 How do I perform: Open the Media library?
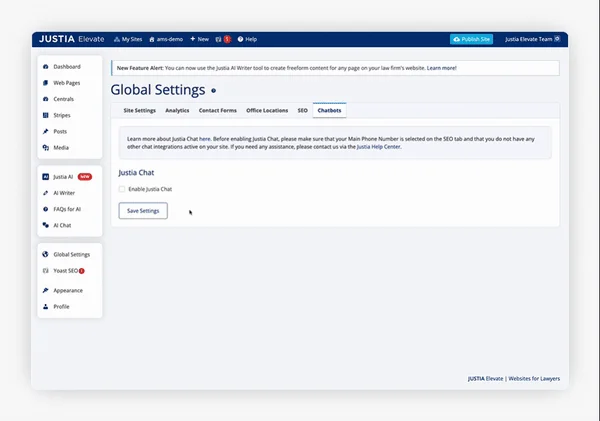click(61, 147)
